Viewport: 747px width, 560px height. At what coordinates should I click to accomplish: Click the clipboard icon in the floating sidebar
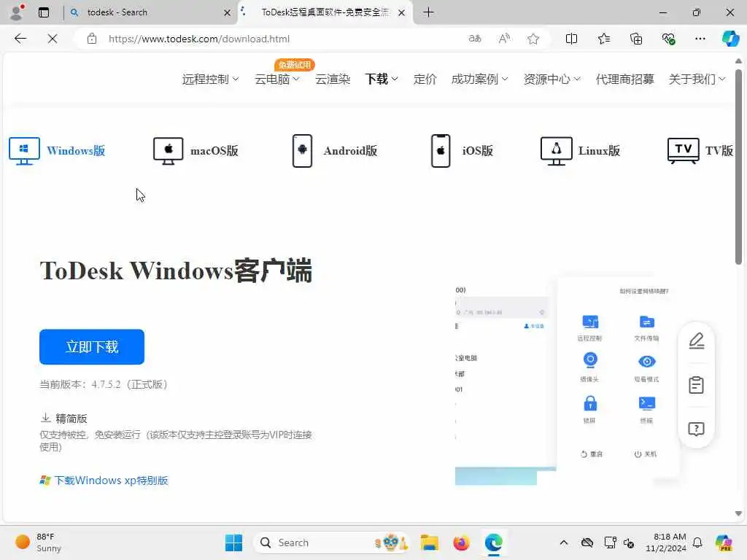point(697,385)
